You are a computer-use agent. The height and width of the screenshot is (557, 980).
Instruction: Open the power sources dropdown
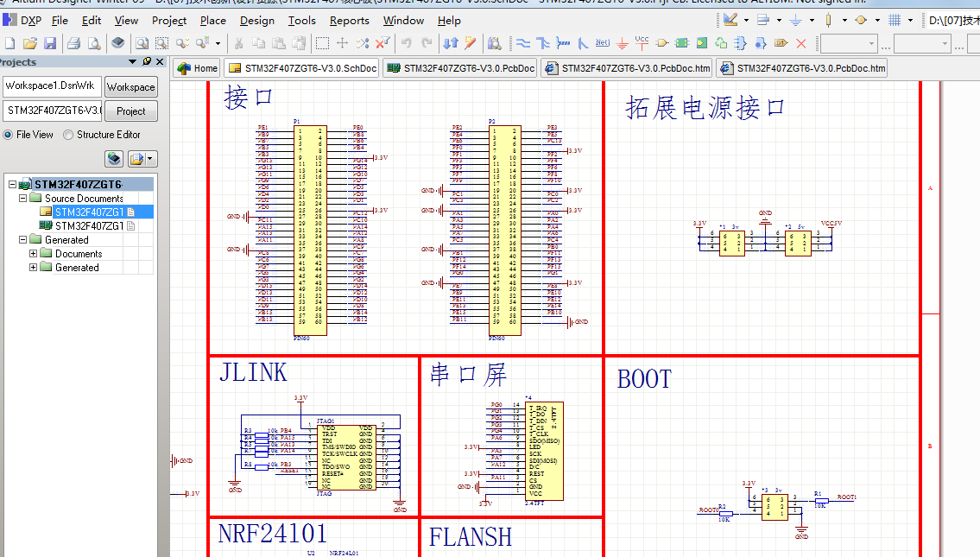812,20
